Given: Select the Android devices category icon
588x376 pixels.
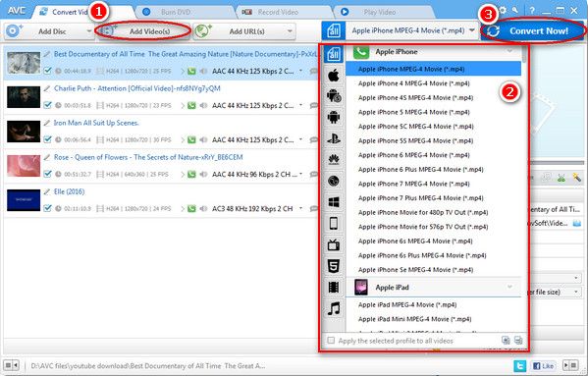Looking at the screenshot, I should [334, 117].
